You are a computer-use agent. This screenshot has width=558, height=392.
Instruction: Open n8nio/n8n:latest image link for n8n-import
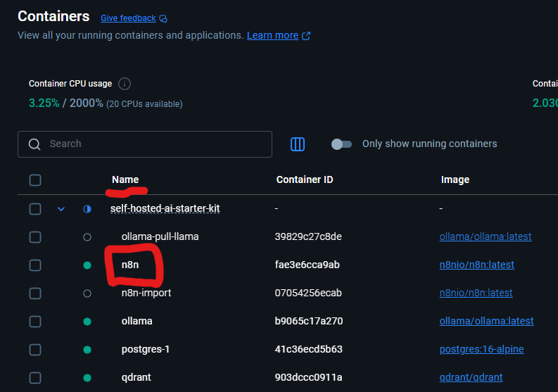click(476, 293)
